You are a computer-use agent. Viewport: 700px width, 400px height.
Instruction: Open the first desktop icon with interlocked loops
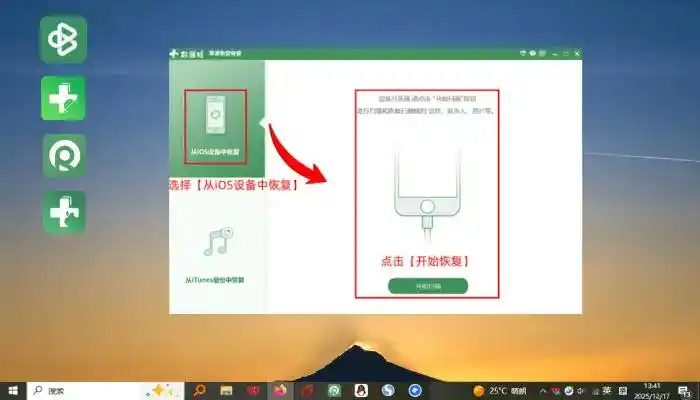(63, 39)
